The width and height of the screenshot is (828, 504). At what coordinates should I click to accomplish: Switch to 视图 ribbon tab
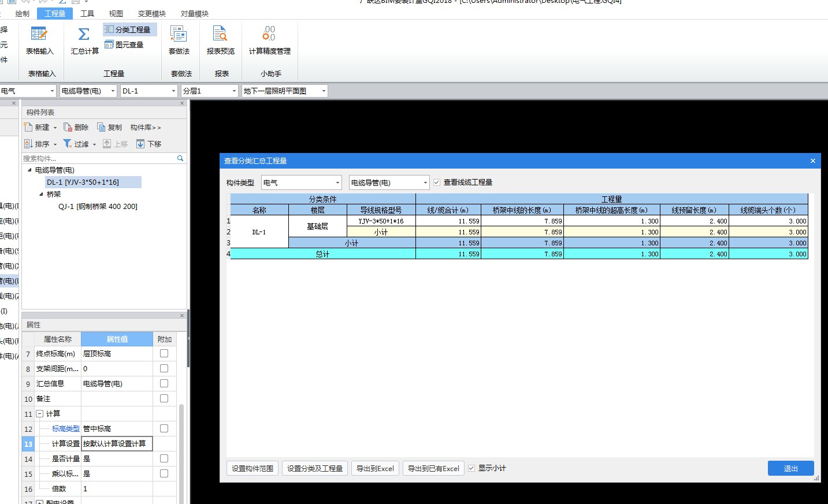point(116,13)
